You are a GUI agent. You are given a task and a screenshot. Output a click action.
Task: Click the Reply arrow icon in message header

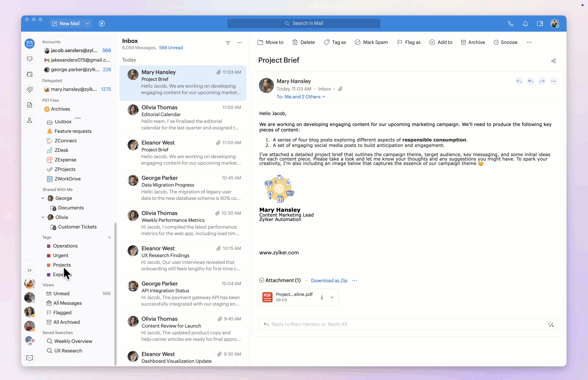519,81
